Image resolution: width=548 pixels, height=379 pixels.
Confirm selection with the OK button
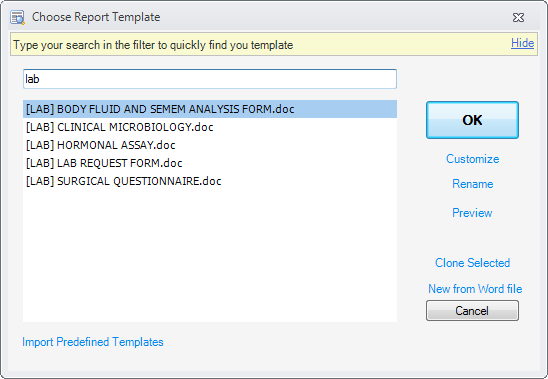click(x=472, y=120)
